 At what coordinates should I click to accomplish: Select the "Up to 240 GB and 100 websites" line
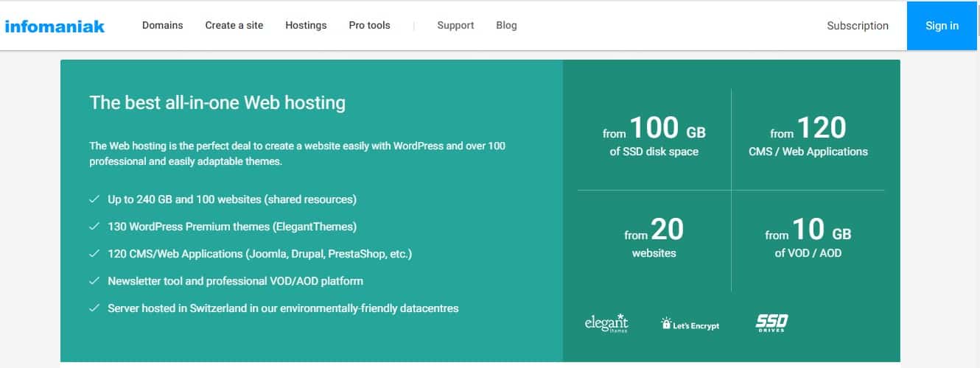[232, 199]
